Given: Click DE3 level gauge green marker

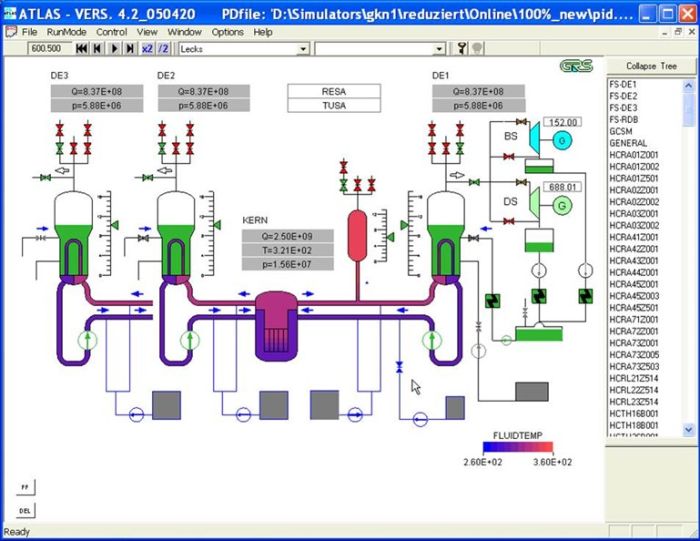Looking at the screenshot, I should coord(114,225).
